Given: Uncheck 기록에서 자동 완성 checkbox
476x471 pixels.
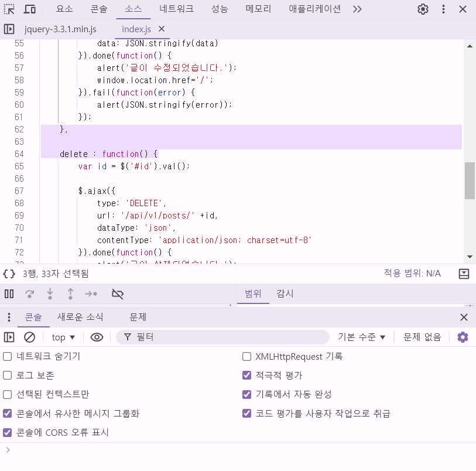Looking at the screenshot, I should click(247, 394).
